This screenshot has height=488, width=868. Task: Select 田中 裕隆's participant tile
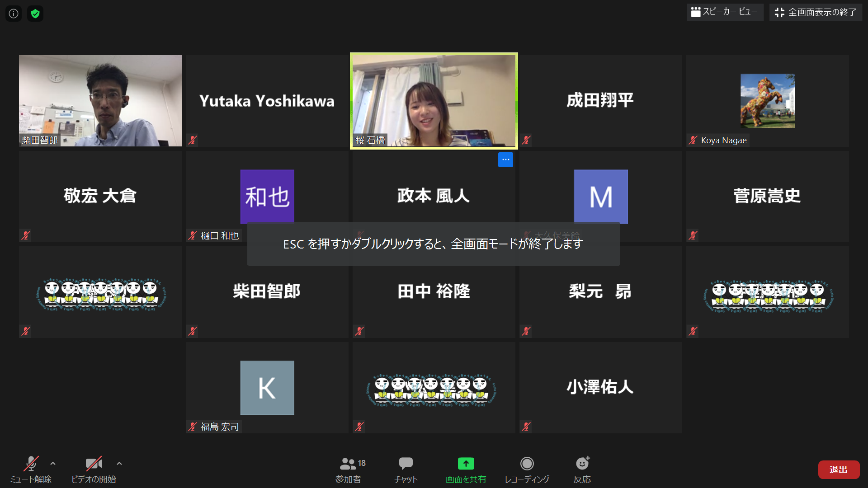pyautogui.click(x=434, y=292)
